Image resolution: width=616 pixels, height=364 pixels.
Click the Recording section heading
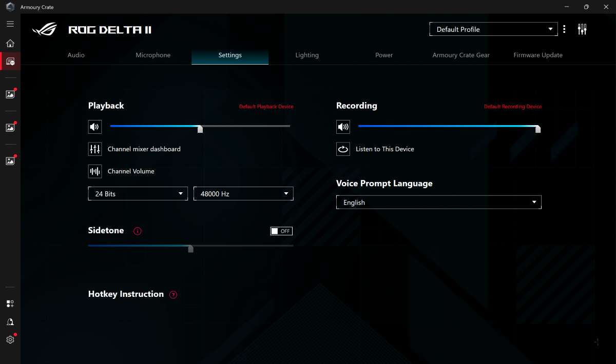tap(357, 106)
